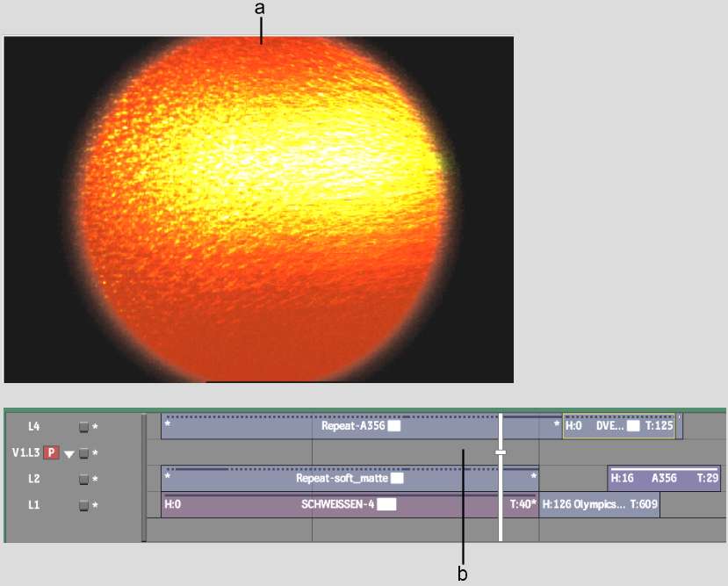Click the white icon on the DVE clip
Viewport: 728px width, 586px height.
632,426
